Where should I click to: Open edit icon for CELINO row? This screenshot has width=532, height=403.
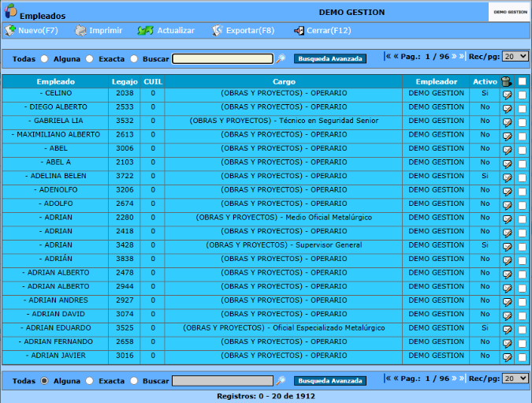tap(507, 95)
